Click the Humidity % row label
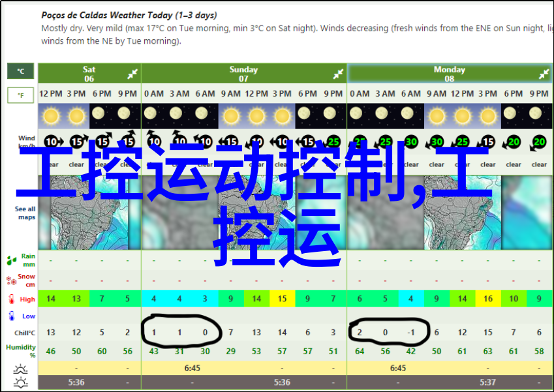 coord(21,350)
